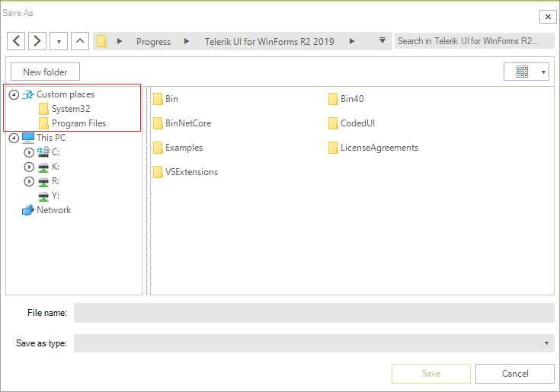
Task: Select the Examples folder
Action: (178, 148)
